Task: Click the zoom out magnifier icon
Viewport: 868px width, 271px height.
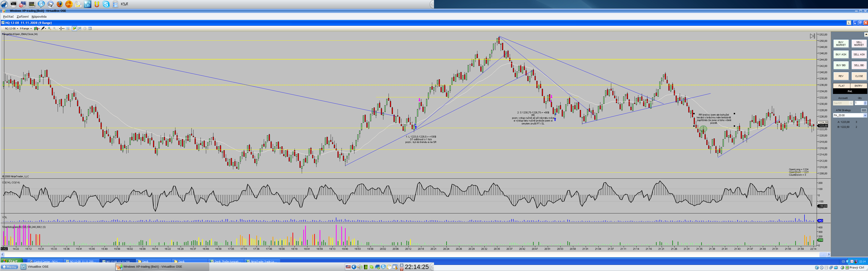Action: (54, 29)
